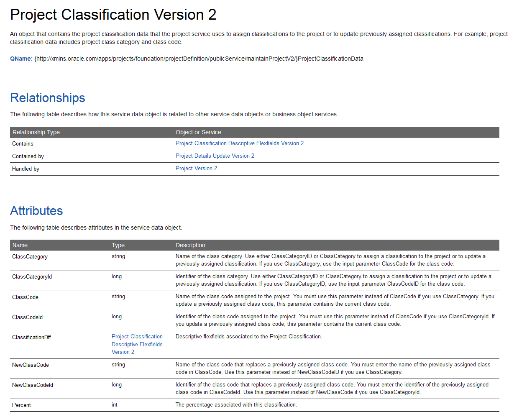The height and width of the screenshot is (417, 532).
Task: Follow the Project Version 2 link
Action: [x=196, y=169]
